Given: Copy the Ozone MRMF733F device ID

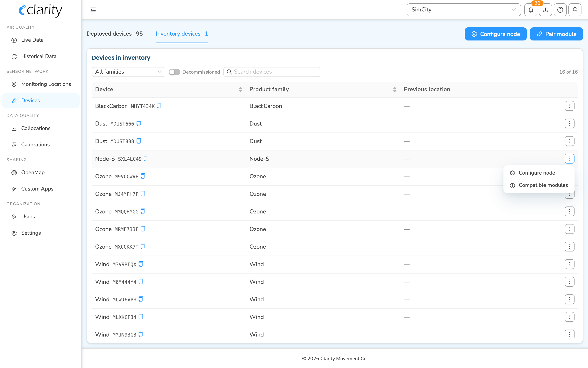Looking at the screenshot, I should click(x=143, y=229).
